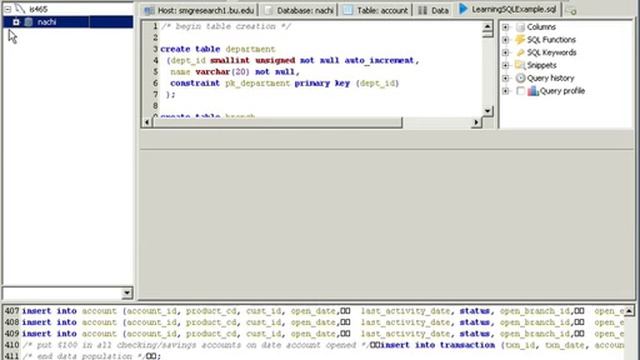Select SQL Keywords in query helpers
This screenshot has height=360, width=640.
[551, 53]
